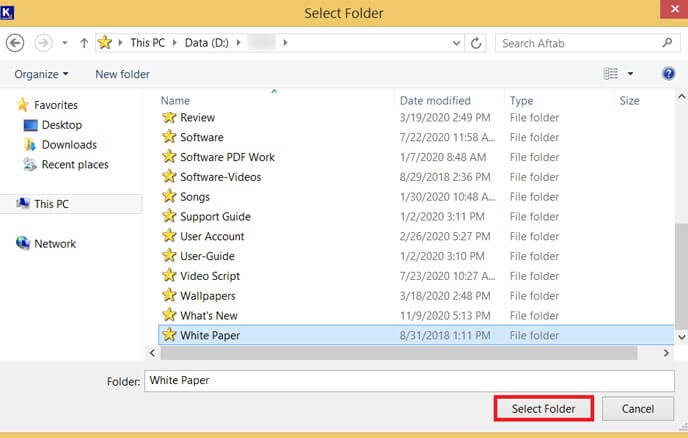Open the address bar history dropdown

coord(456,43)
